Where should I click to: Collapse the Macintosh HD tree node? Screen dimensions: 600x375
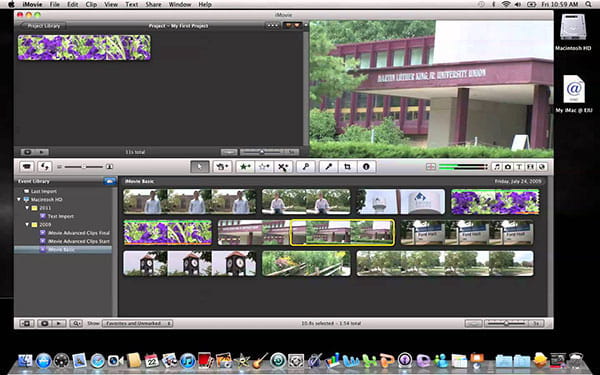click(19, 199)
